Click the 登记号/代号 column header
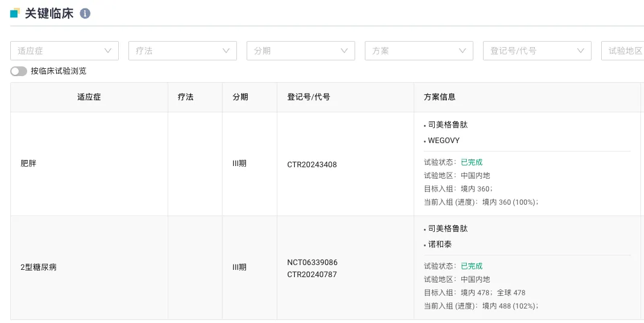The image size is (644, 323). coord(309,97)
